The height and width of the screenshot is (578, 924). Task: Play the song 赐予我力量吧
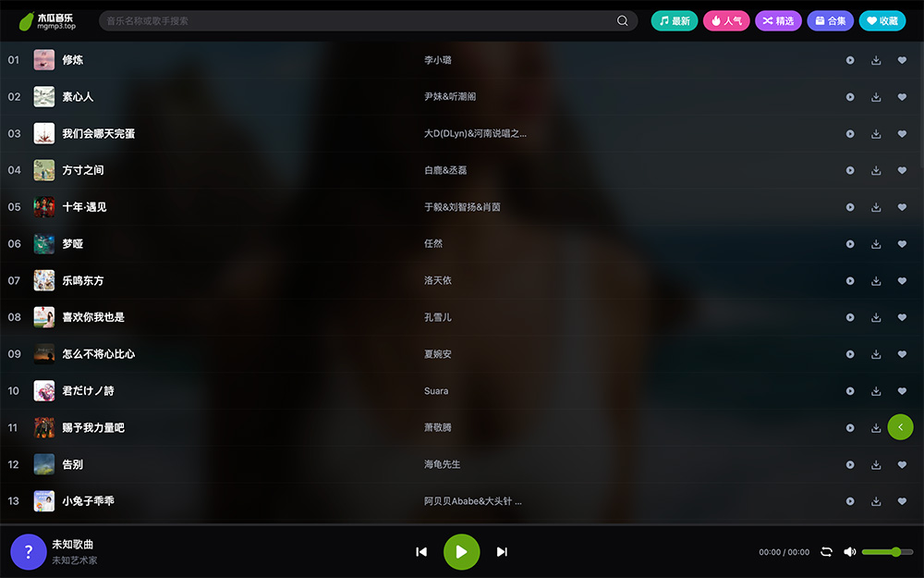coord(850,427)
